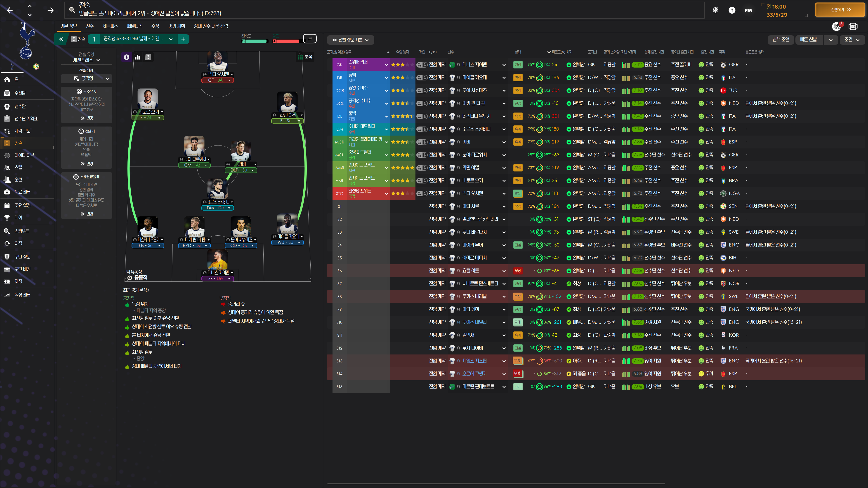This screenshot has height=488, width=868.
Task: Open the 스카우트 sidebar section
Action: (x=21, y=231)
